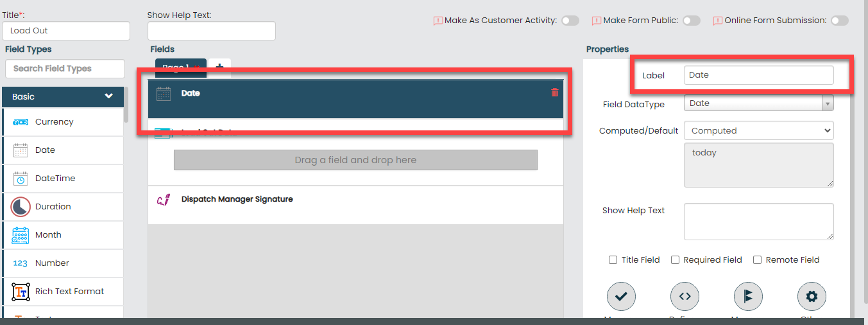Select the Number field type icon
The image size is (868, 325).
[x=21, y=263]
